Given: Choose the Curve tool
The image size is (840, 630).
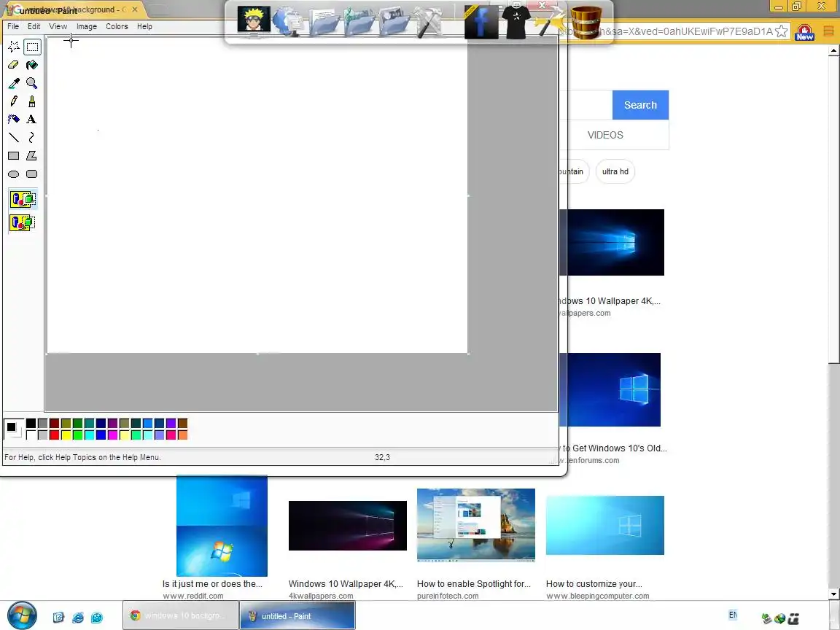Looking at the screenshot, I should click(x=32, y=138).
